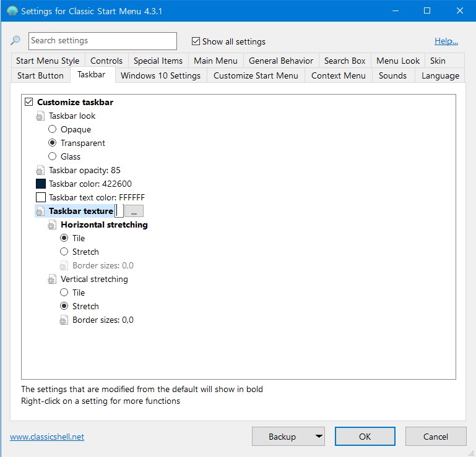The width and height of the screenshot is (476, 457).
Task: Choose Tile under Vertical stretching
Action: coord(64,293)
